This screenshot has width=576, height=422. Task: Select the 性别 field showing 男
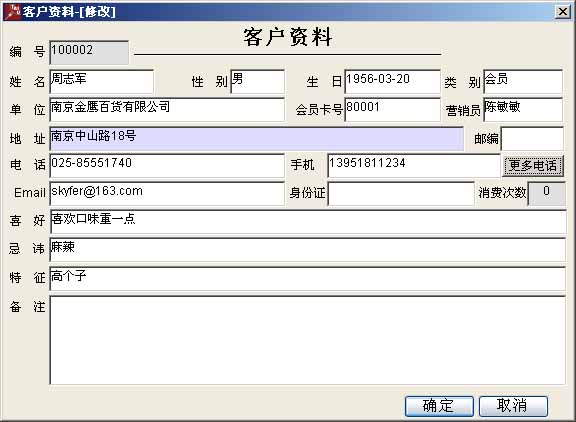(257, 82)
